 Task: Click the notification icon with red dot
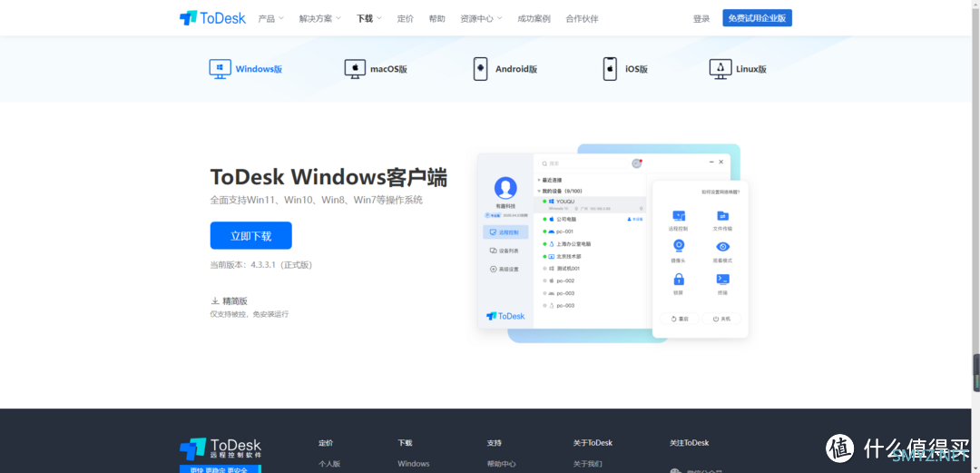[637, 163]
